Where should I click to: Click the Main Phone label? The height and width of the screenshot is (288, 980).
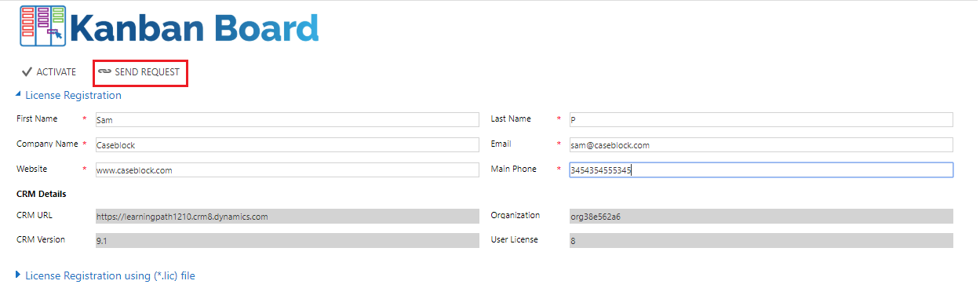point(514,169)
